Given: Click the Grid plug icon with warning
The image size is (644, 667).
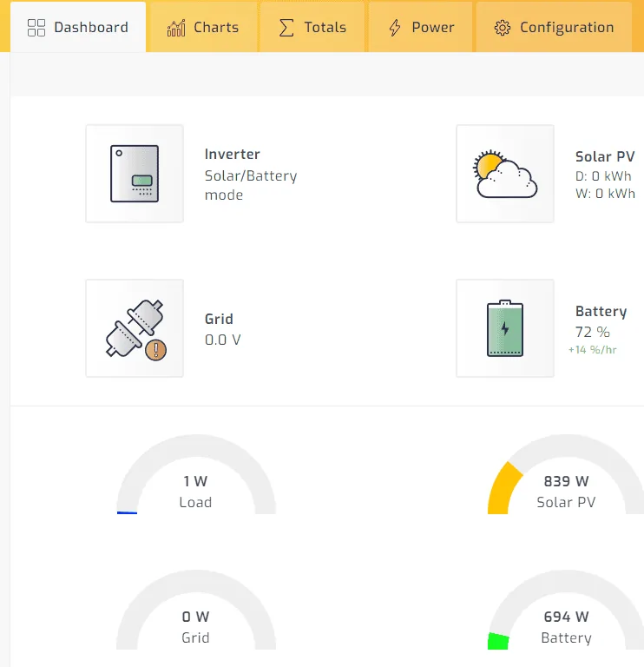Looking at the screenshot, I should click(x=135, y=328).
